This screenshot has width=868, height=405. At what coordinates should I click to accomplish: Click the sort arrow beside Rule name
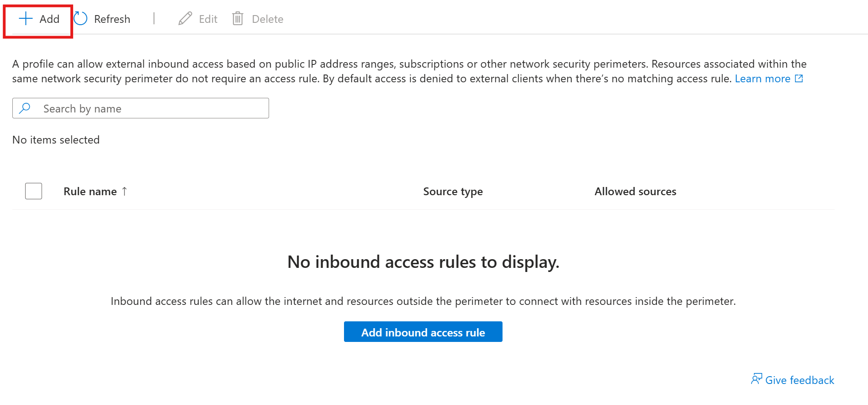click(124, 192)
